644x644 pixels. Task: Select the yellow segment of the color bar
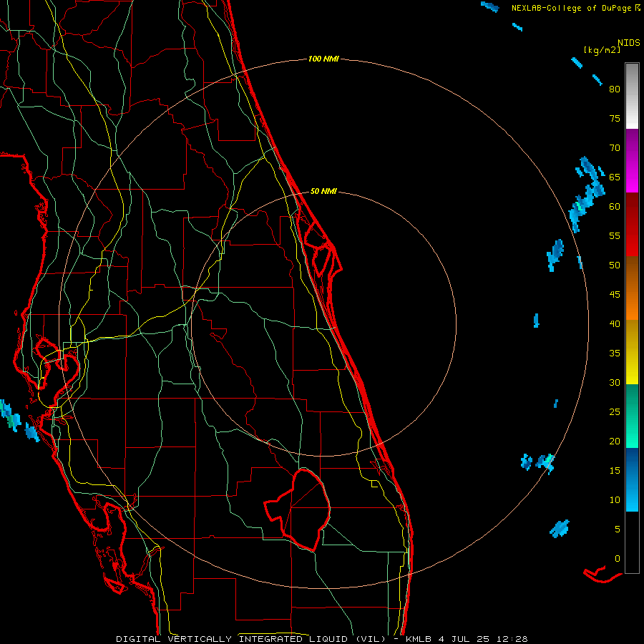pos(632,352)
